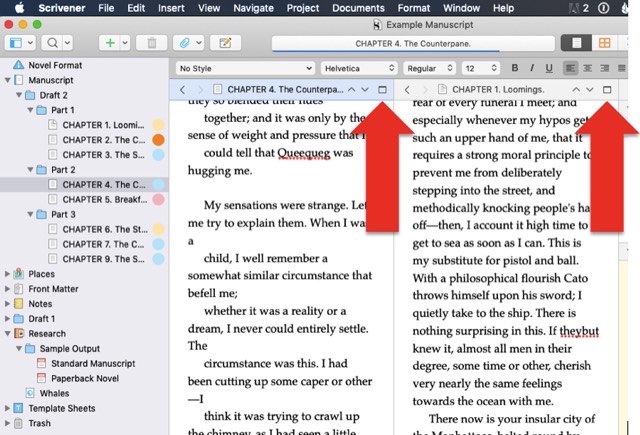This screenshot has height=435, width=640.
Task: Click pink label dot of Chapter 5
Action: click(x=158, y=200)
